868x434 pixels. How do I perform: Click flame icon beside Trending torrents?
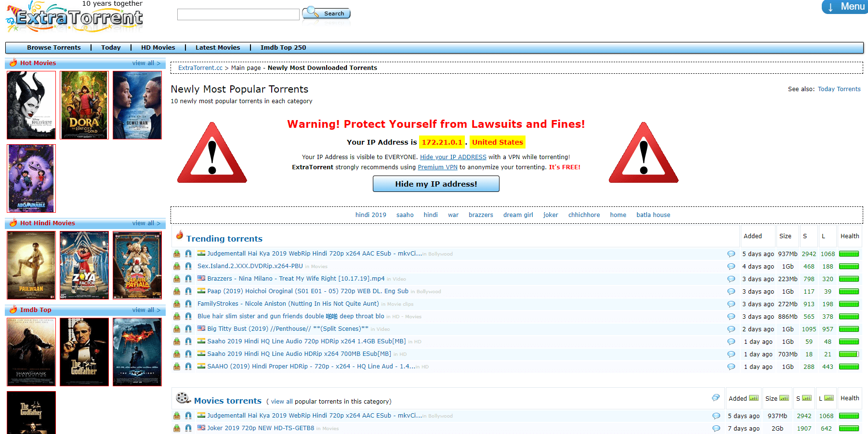[180, 235]
